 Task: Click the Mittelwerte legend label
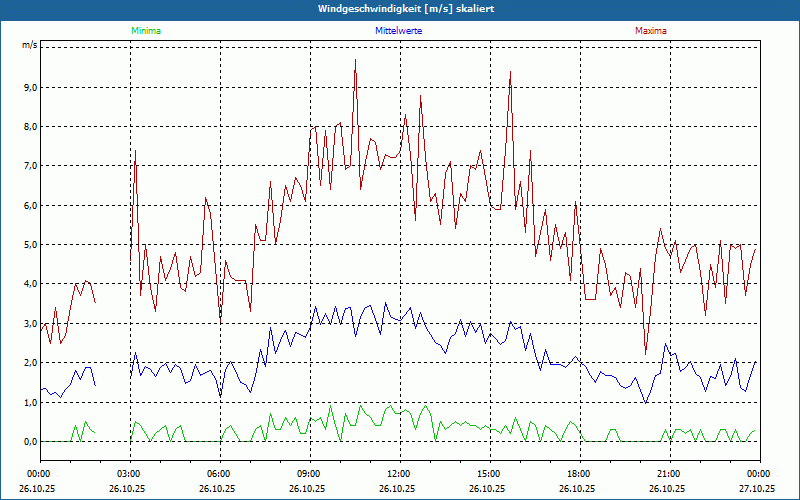[398, 31]
